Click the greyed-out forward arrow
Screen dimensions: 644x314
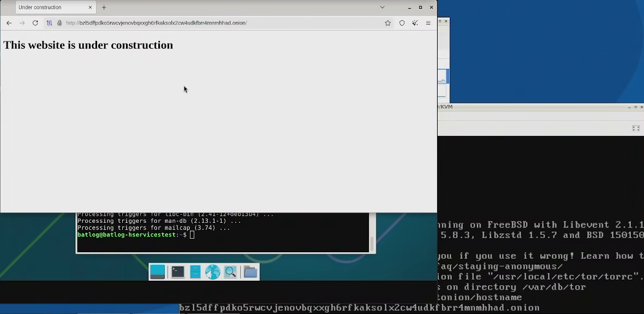tap(22, 23)
